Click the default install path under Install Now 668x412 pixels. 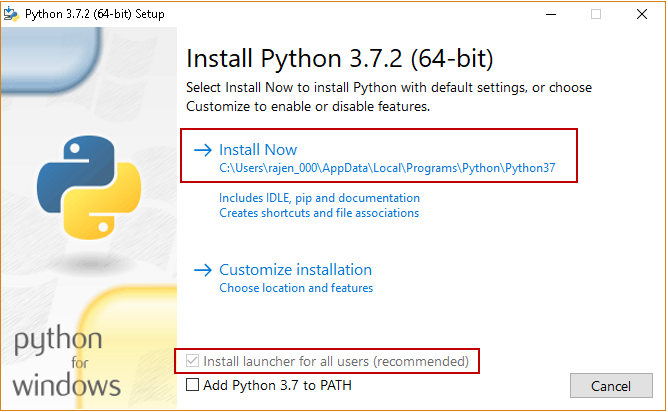(387, 169)
